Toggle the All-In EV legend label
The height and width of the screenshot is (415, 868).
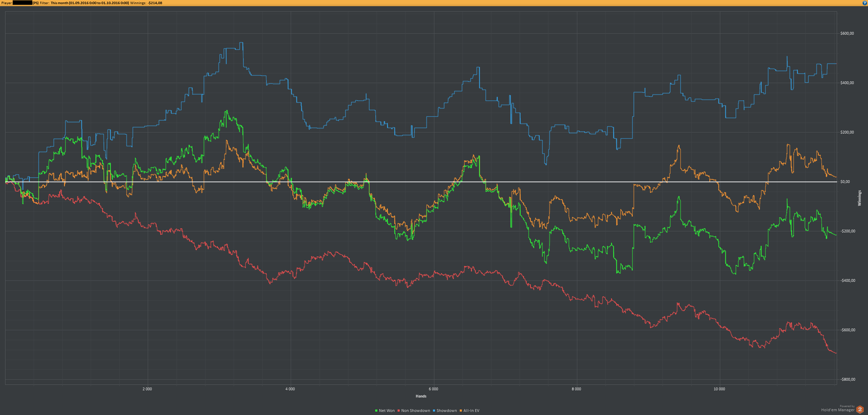[471, 411]
